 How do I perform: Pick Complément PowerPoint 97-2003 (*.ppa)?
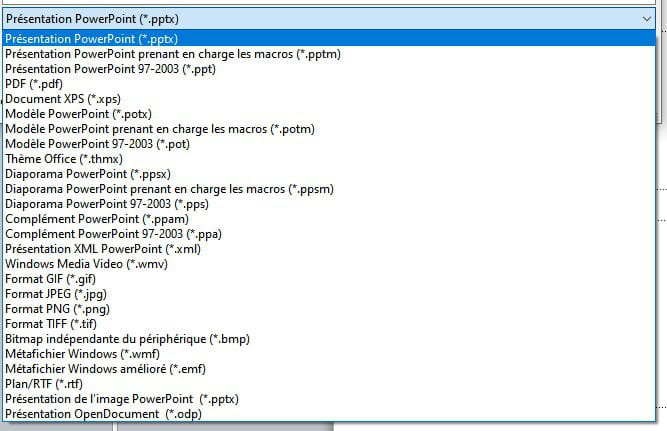point(329,234)
